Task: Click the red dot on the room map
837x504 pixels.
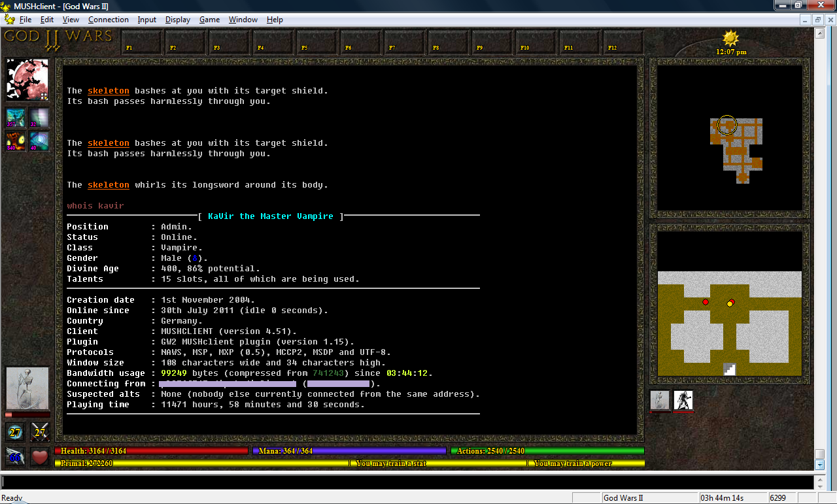Action: click(x=706, y=302)
